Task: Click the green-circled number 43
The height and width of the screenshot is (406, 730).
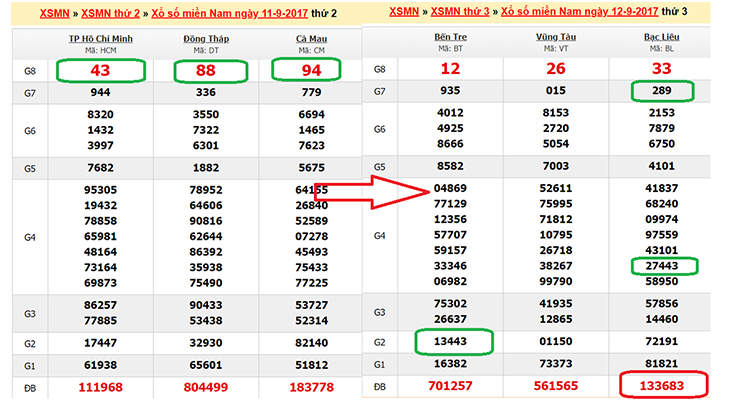Action: 100,70
